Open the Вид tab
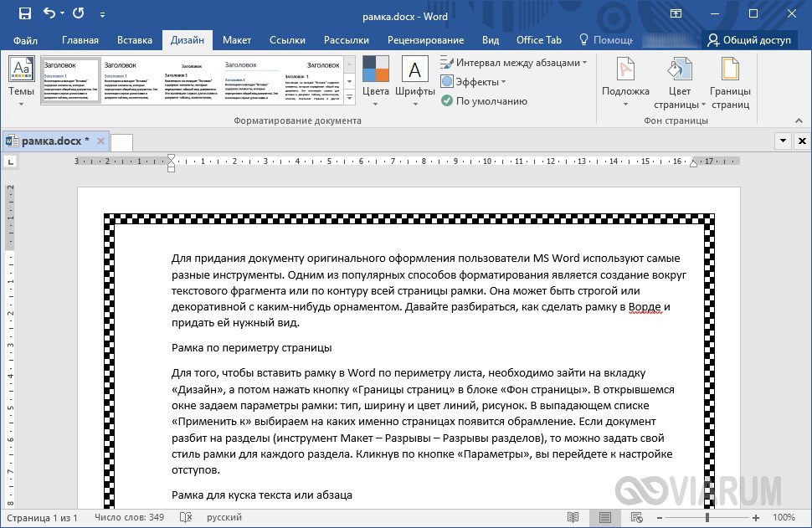 point(491,40)
